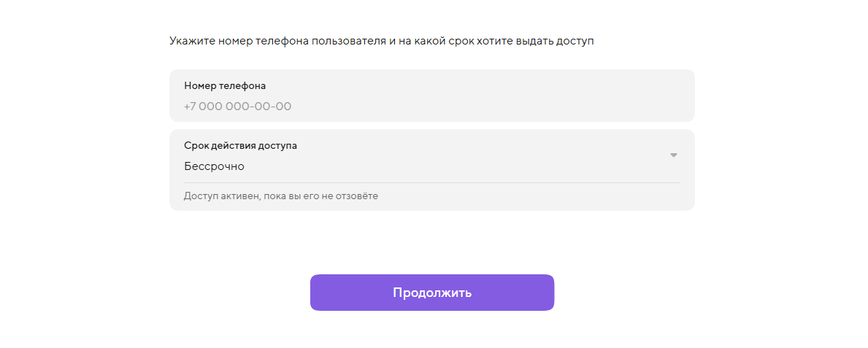Click the divider line under 'Бессрочно'
The width and height of the screenshot is (868, 348).
(x=431, y=182)
